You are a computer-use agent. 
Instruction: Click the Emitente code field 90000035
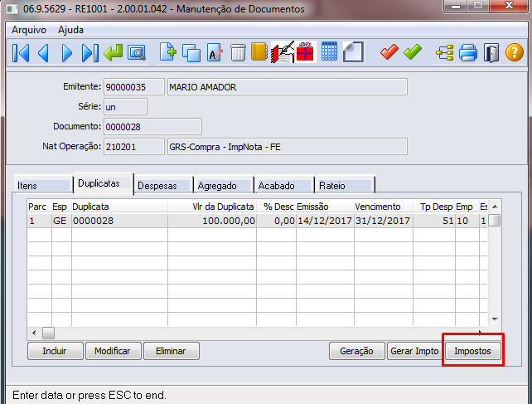click(134, 87)
